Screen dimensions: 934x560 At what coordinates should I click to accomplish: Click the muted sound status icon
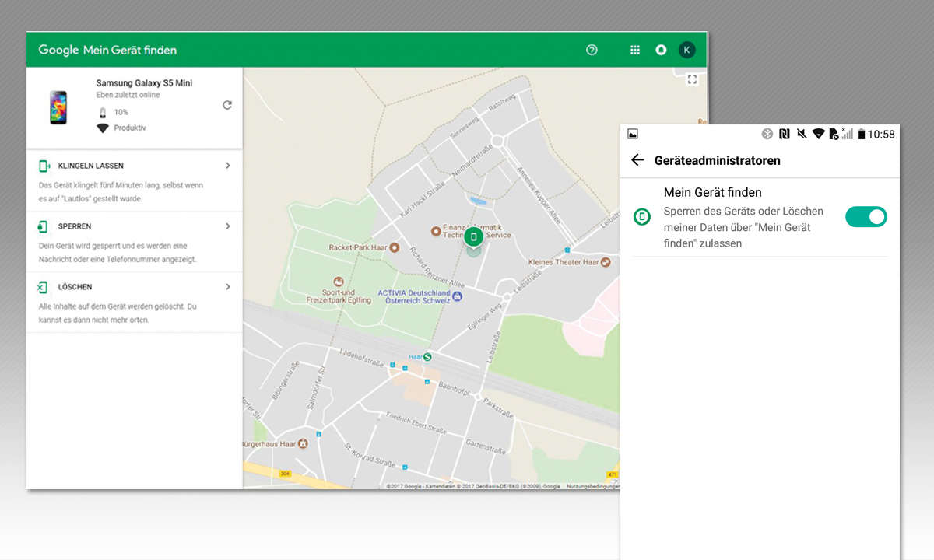[802, 134]
